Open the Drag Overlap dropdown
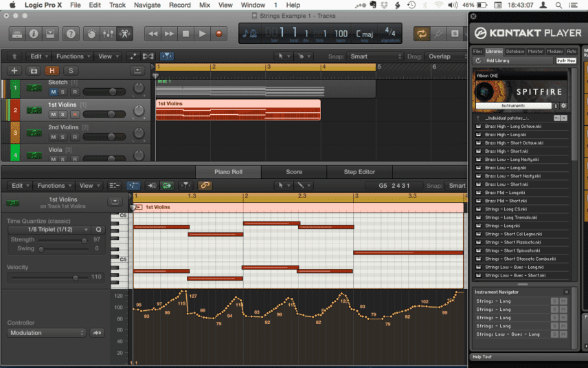This screenshot has height=368, width=588. coord(446,56)
